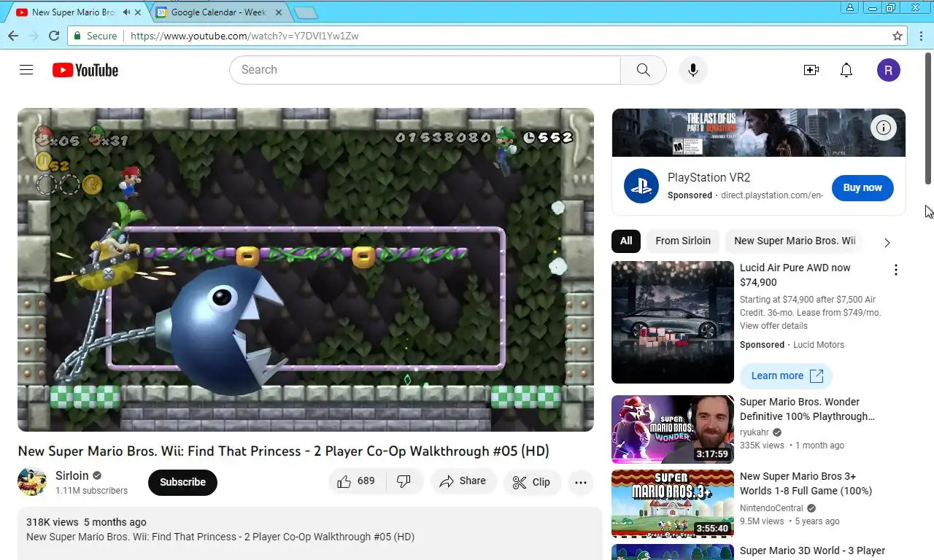The height and width of the screenshot is (560, 934).
Task: Go forward with browser forward arrow
Action: click(33, 36)
